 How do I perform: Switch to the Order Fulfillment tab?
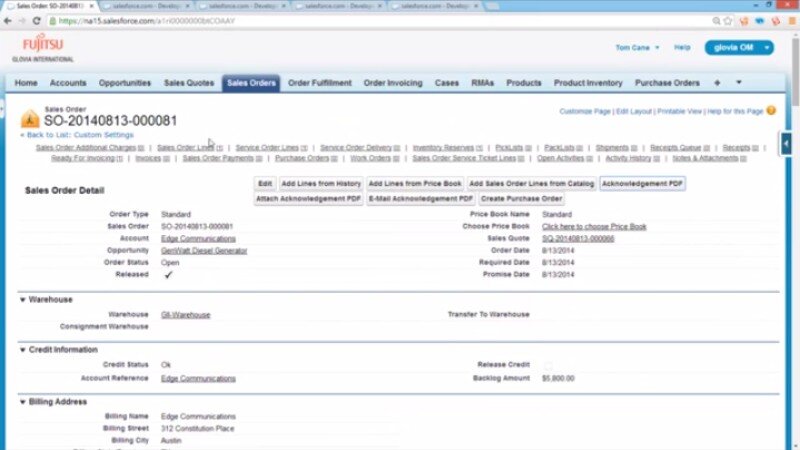pyautogui.click(x=320, y=83)
